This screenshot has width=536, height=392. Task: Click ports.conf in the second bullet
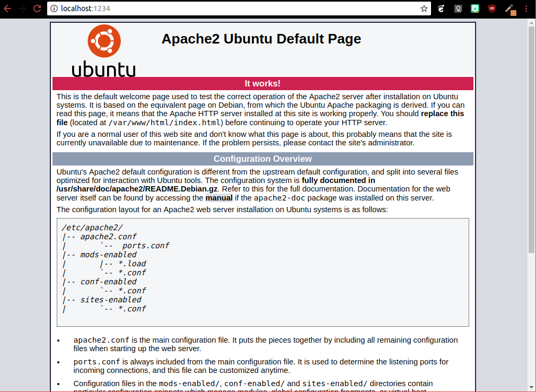click(x=96, y=362)
